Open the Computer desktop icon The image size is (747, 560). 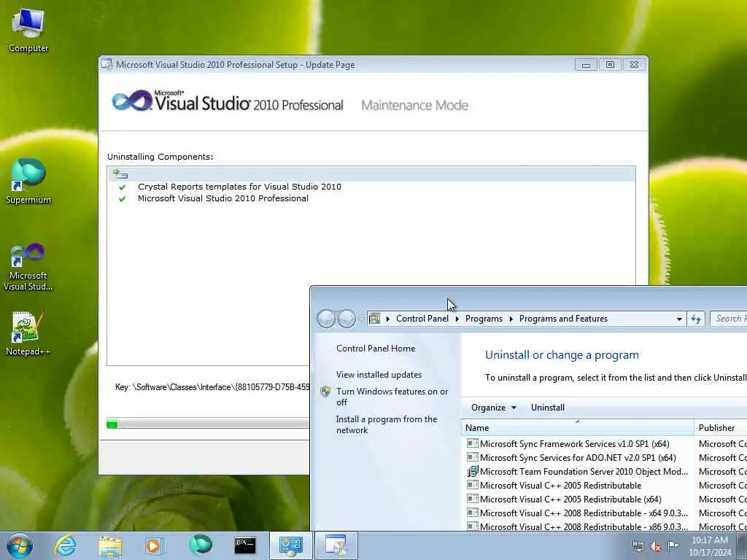tap(28, 31)
